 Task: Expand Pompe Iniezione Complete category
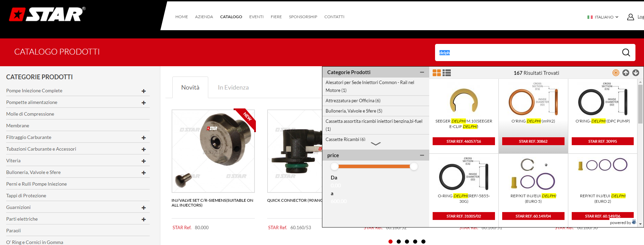coord(144,91)
